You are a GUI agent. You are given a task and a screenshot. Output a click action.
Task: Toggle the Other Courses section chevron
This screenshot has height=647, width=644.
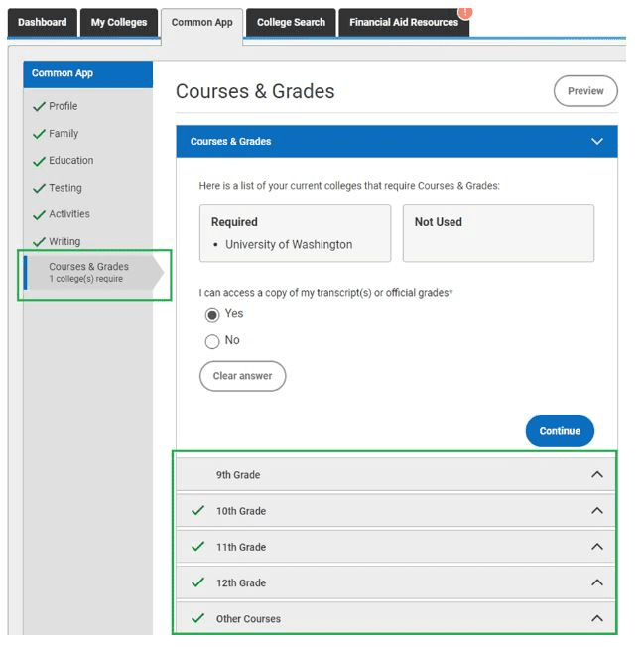[596, 618]
